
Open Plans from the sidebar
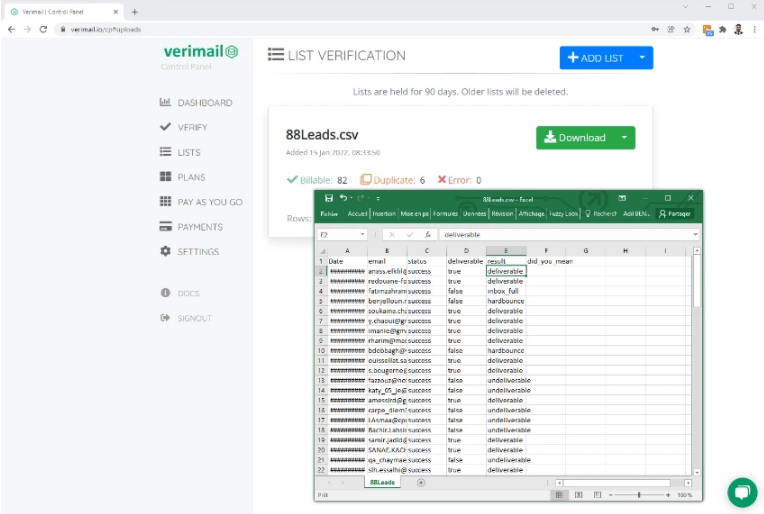[x=183, y=177]
